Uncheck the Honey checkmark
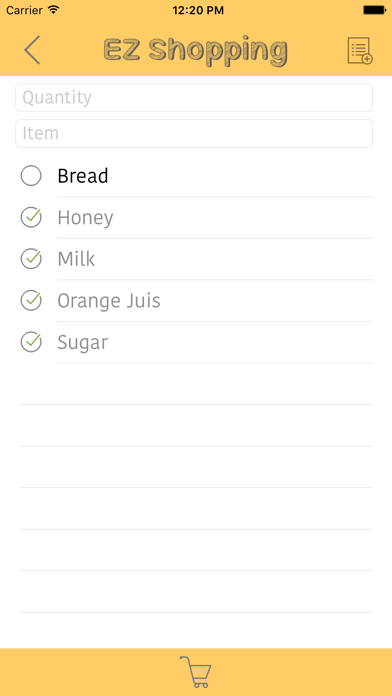Screen dimensions: 392x696 [31, 218]
